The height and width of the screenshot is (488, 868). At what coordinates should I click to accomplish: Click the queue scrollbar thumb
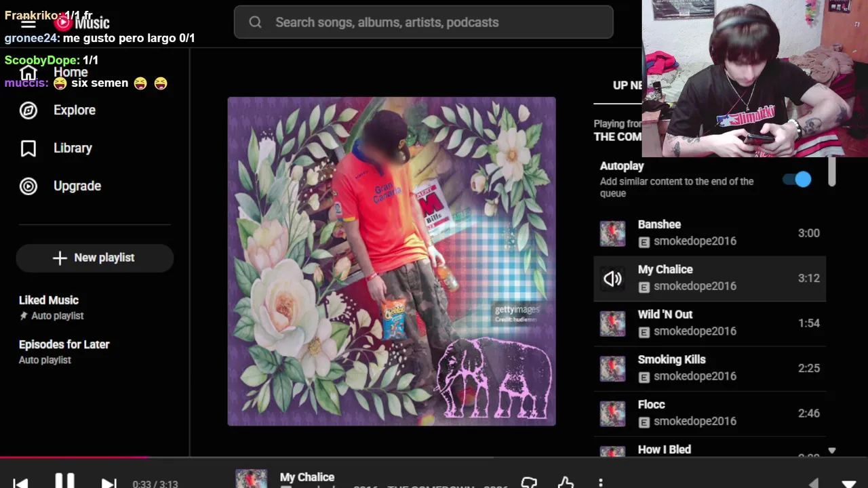(x=831, y=172)
